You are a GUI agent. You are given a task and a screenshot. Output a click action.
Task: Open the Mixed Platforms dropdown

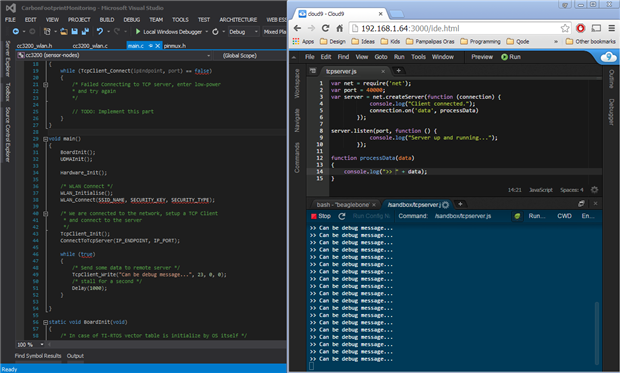tap(274, 32)
